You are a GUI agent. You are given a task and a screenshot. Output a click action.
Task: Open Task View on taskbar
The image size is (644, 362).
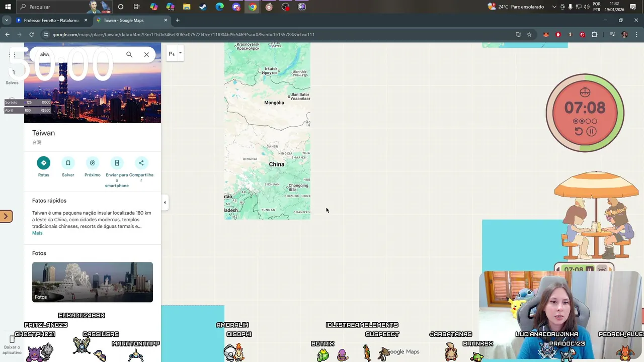click(137, 7)
